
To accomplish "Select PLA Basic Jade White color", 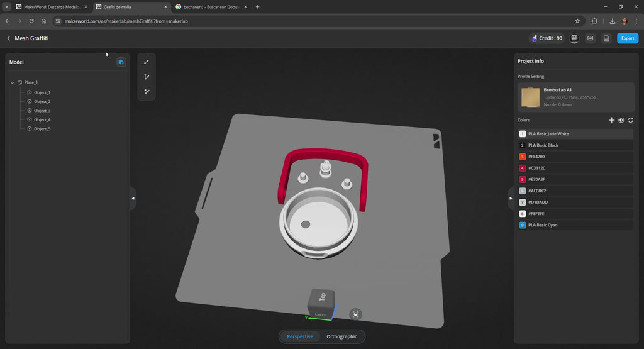I will (575, 134).
